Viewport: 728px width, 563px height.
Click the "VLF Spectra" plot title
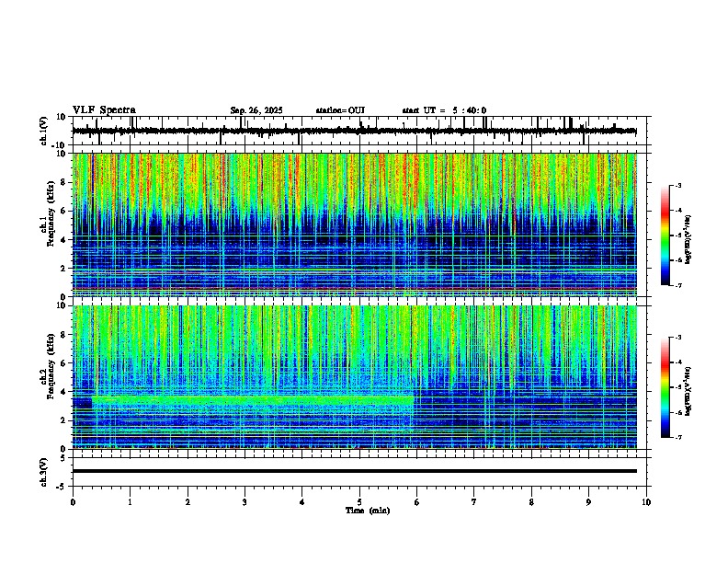(x=104, y=110)
